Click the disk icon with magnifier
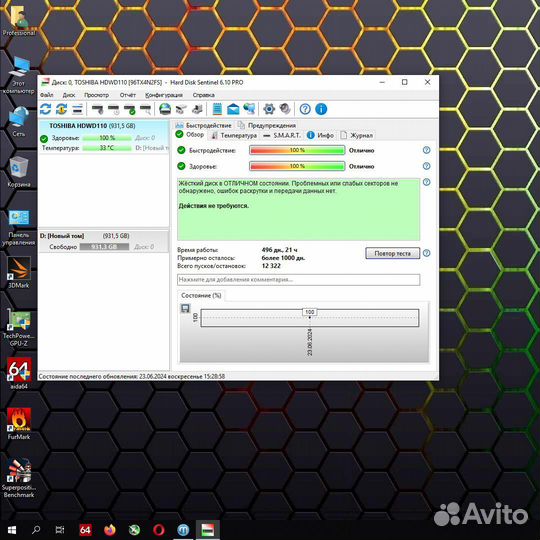The height and width of the screenshot is (540, 540). [145, 110]
